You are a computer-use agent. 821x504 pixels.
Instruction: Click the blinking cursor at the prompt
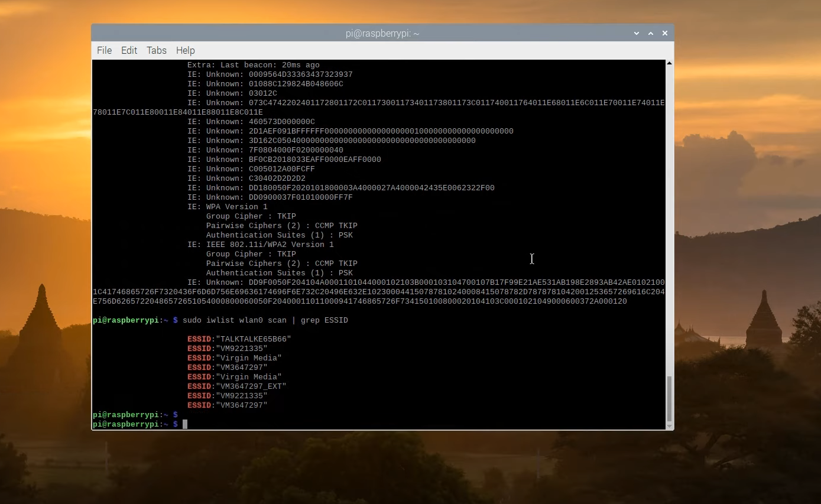[x=185, y=424]
